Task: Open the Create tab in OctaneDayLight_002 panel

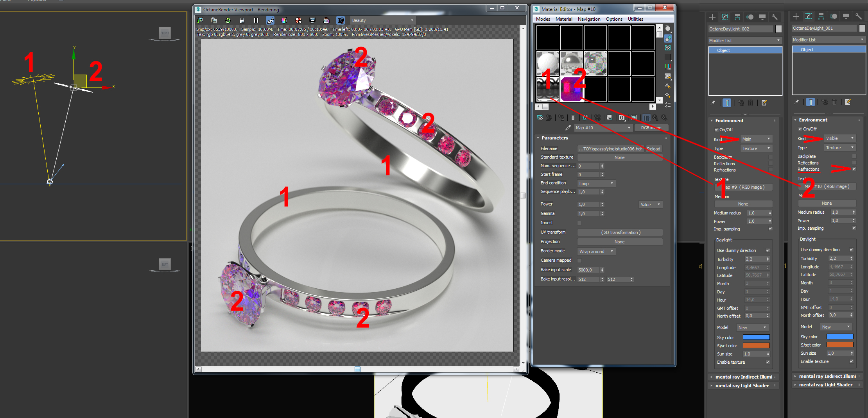Action: (x=712, y=17)
